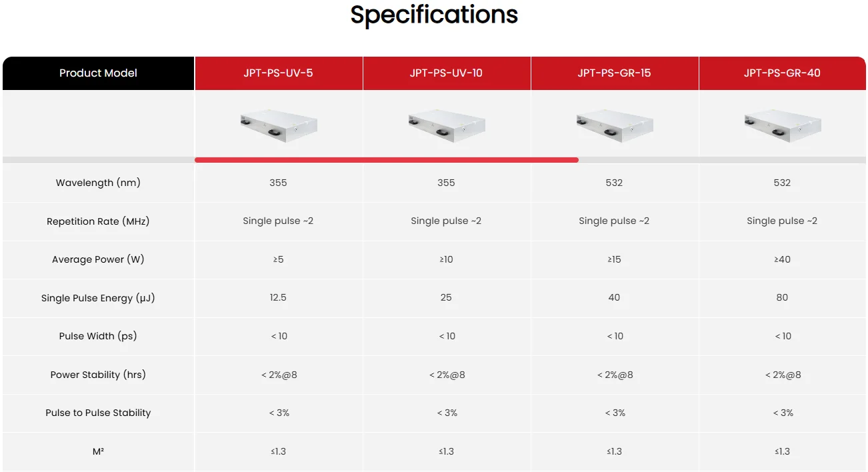Select the JPT-PS-UV-10 model header
Image resolution: width=868 pixels, height=472 pixels.
coord(446,73)
